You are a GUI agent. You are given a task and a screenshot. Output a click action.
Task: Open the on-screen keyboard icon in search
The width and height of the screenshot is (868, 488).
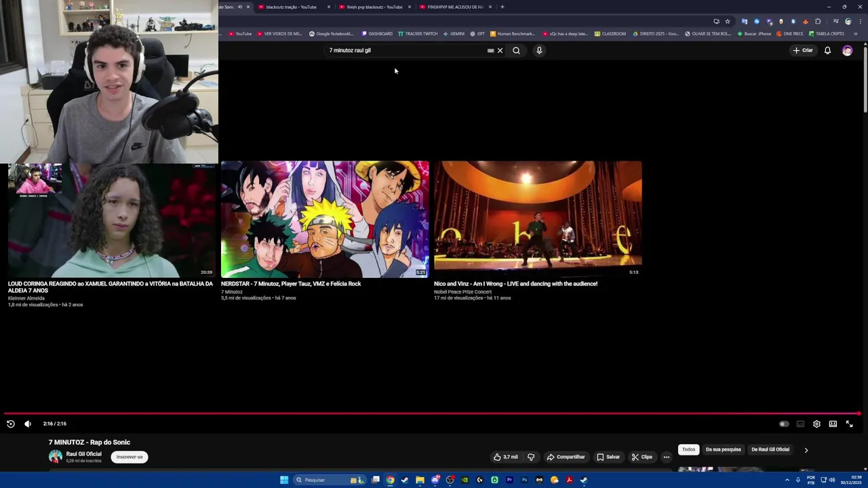(x=490, y=50)
